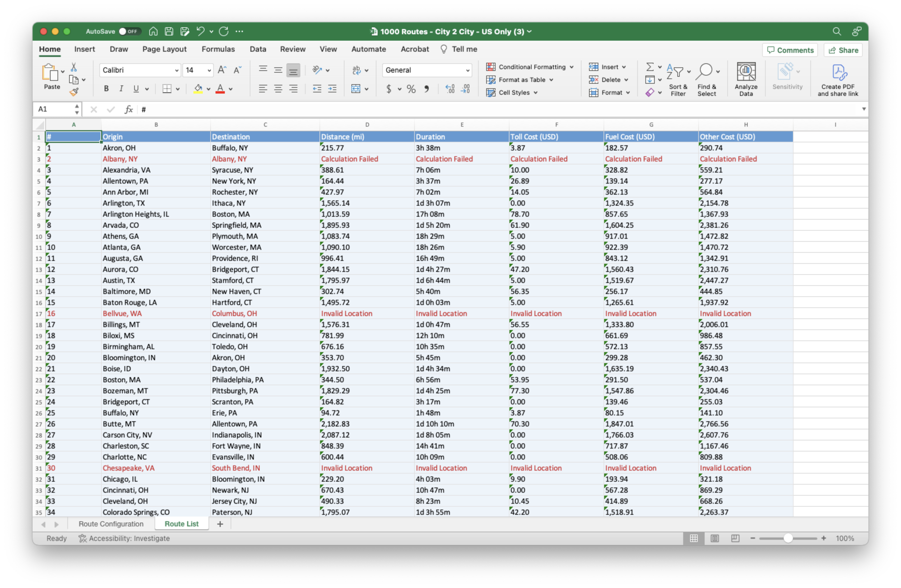Image resolution: width=901 pixels, height=588 pixels.
Task: Open Format as Table dropdown
Action: [x=519, y=80]
